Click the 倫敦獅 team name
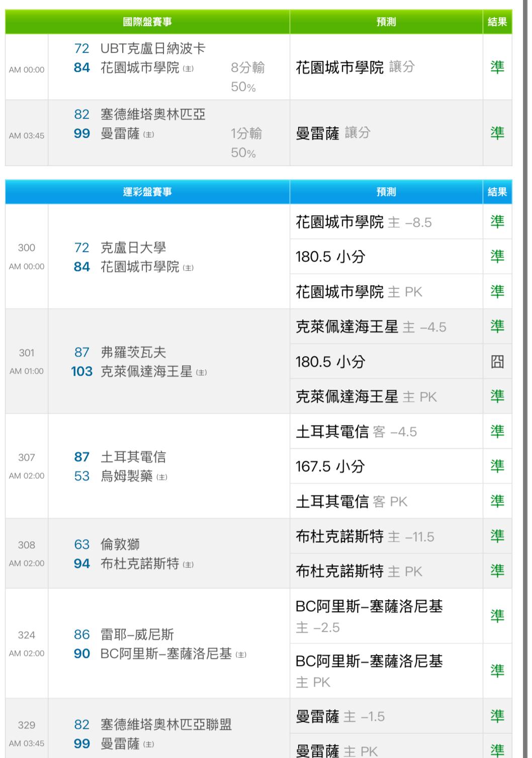This screenshot has width=532, height=758. coord(120,545)
